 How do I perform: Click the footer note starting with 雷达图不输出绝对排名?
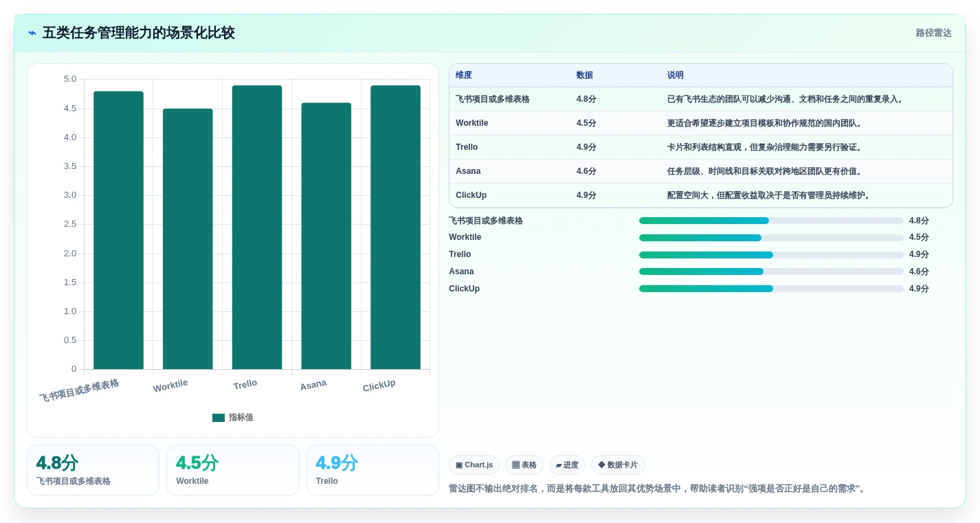tap(658, 489)
